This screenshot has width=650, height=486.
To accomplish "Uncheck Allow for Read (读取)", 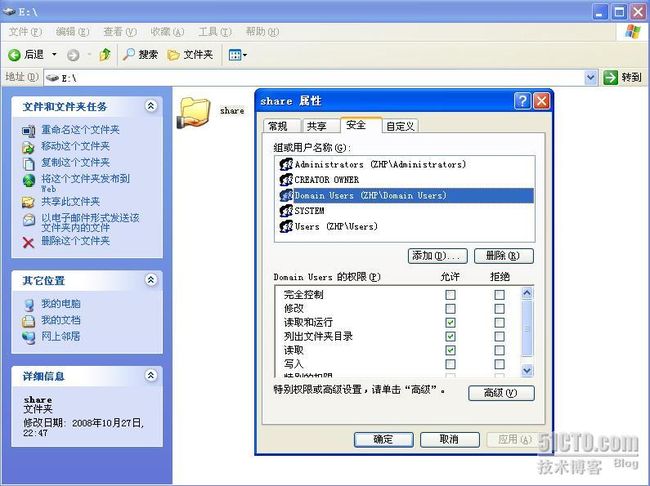I will [x=450, y=350].
